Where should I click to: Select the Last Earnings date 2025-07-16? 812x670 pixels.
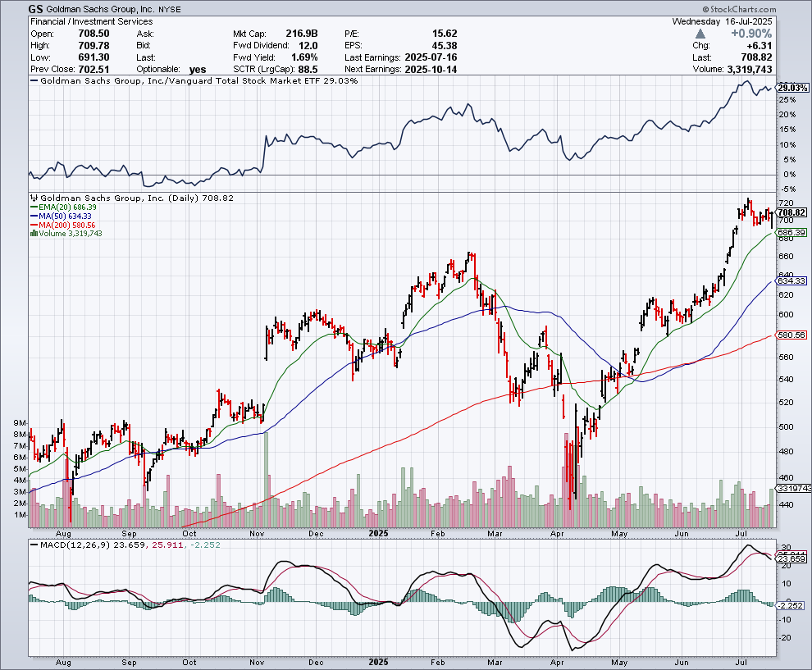coord(431,57)
